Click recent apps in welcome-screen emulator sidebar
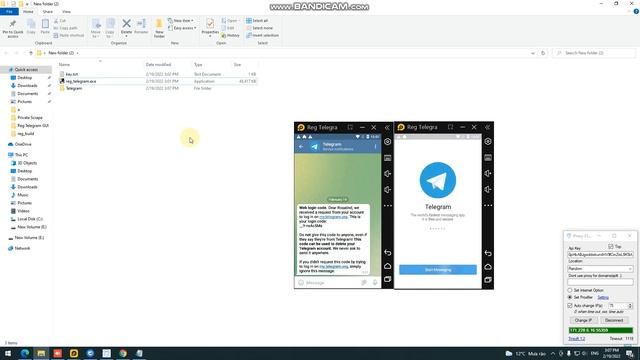 (488, 280)
